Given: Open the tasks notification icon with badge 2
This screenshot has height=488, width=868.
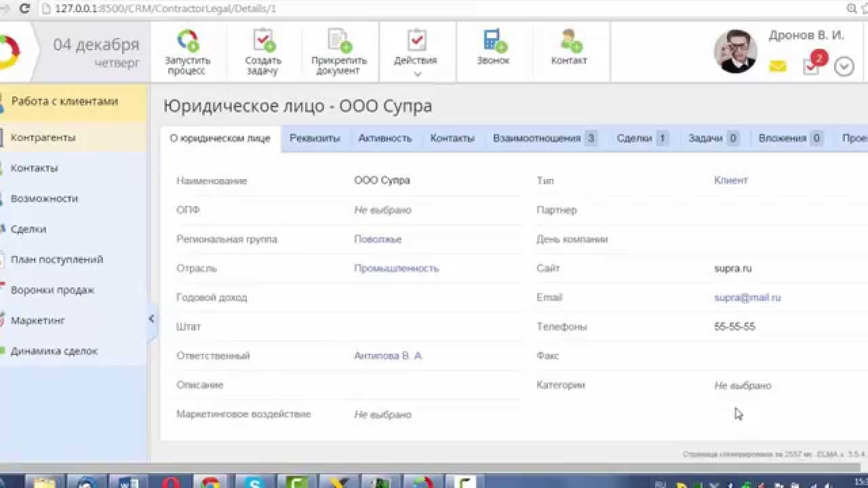Looking at the screenshot, I should [x=814, y=63].
